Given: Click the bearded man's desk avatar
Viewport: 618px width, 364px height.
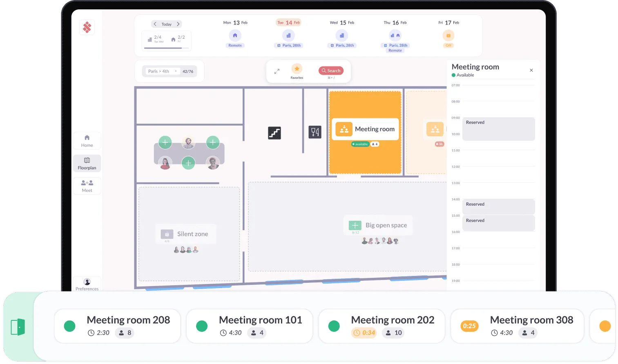Looking at the screenshot, I should pos(188,142).
